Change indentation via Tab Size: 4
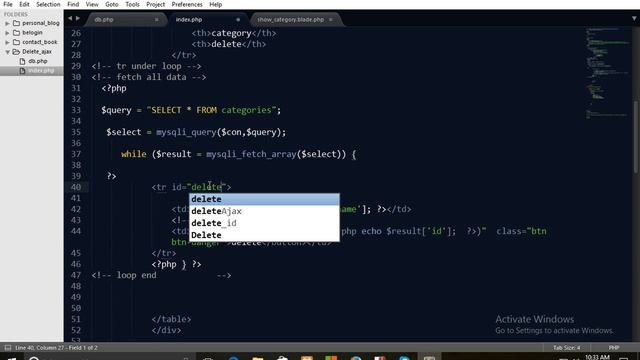The height and width of the screenshot is (360, 640). pos(567,348)
